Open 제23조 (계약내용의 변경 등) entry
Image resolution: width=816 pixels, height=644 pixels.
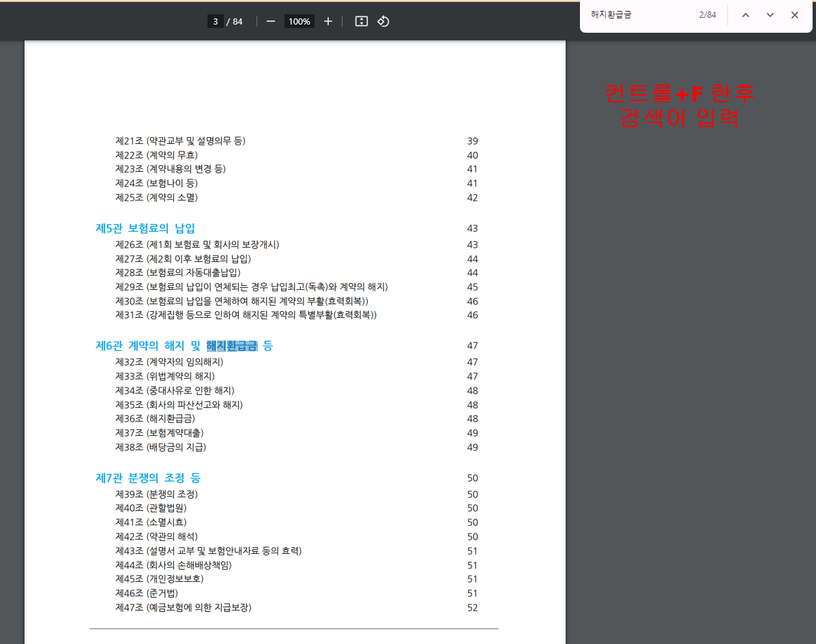click(170, 169)
